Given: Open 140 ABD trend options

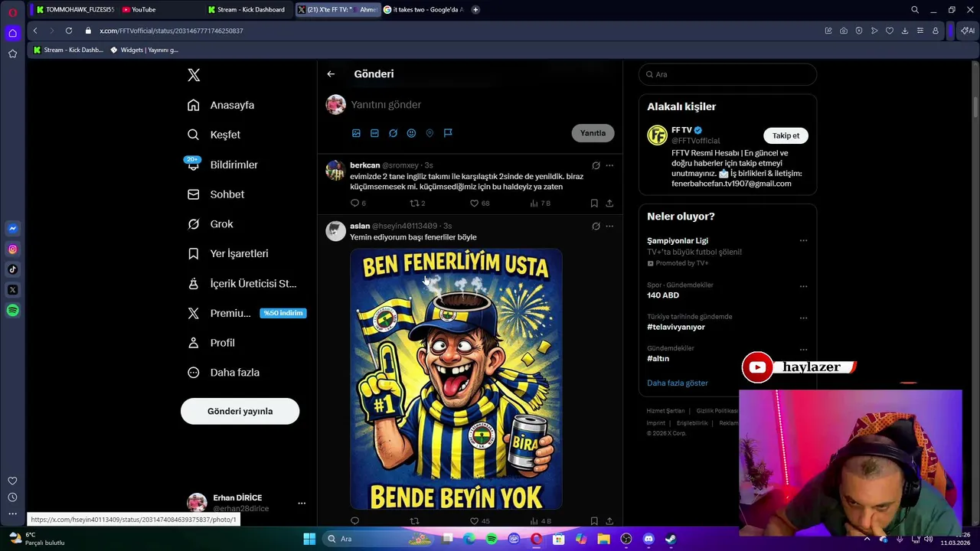Looking at the screenshot, I should (803, 286).
